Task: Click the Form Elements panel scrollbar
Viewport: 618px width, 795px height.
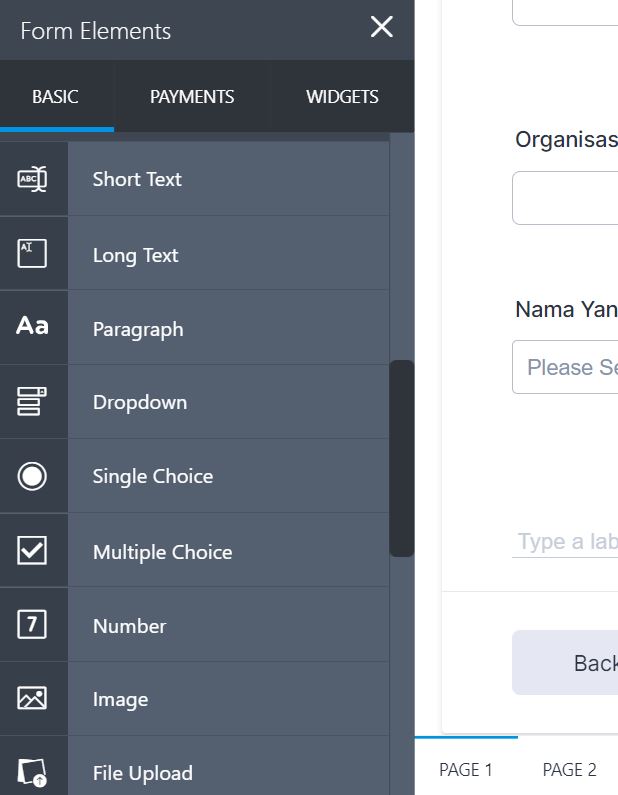Action: pyautogui.click(x=401, y=458)
